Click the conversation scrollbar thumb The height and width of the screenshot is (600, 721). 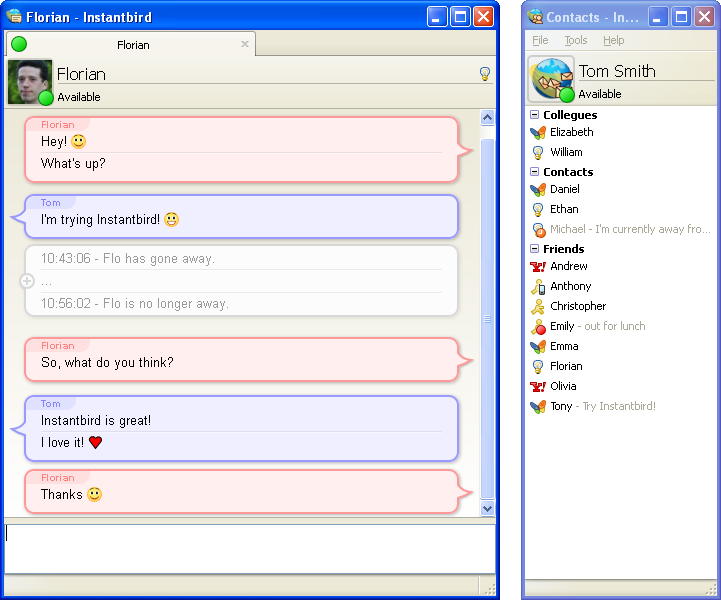click(x=487, y=319)
